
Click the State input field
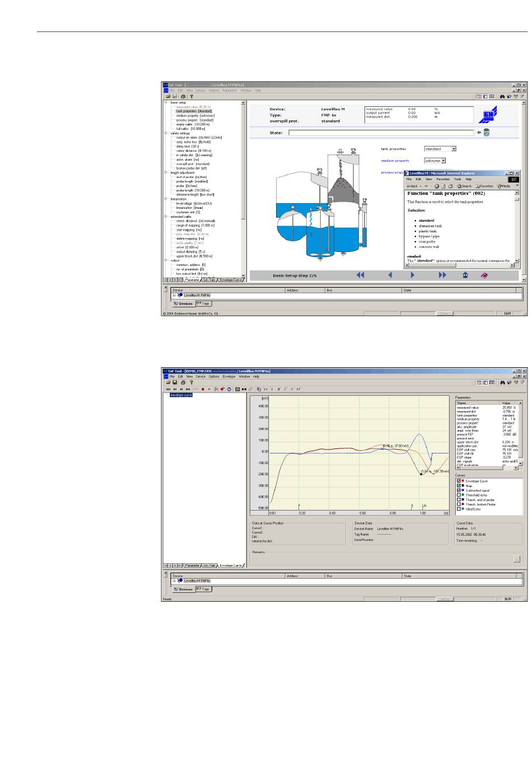click(x=381, y=133)
